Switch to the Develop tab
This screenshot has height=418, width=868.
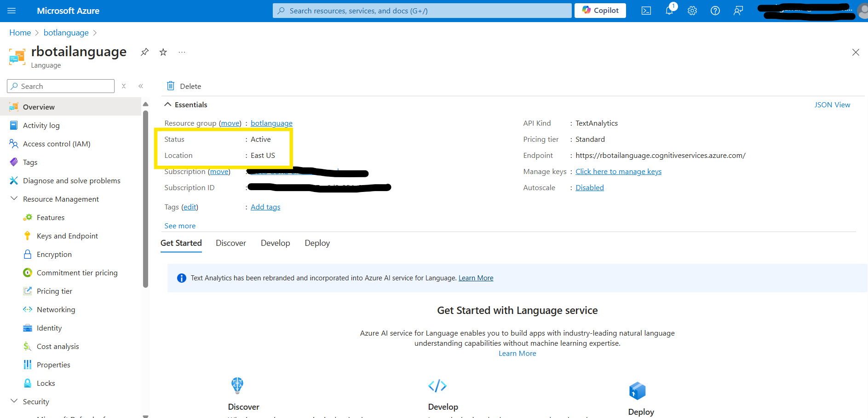[x=275, y=243]
